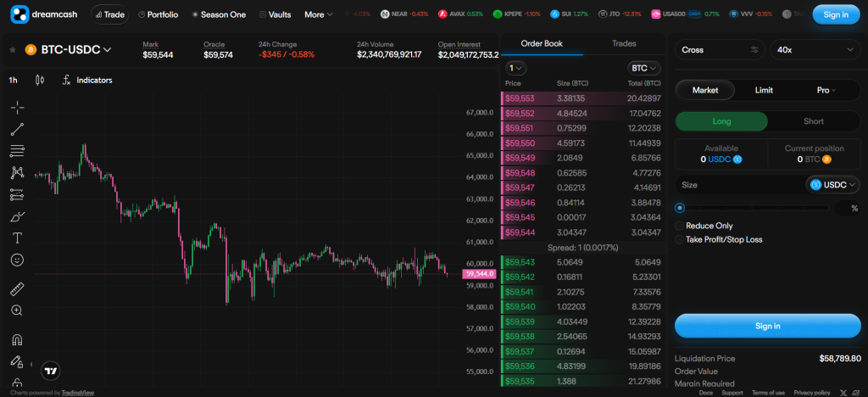
Task: Select the text annotation tool
Action: pyautogui.click(x=17, y=238)
